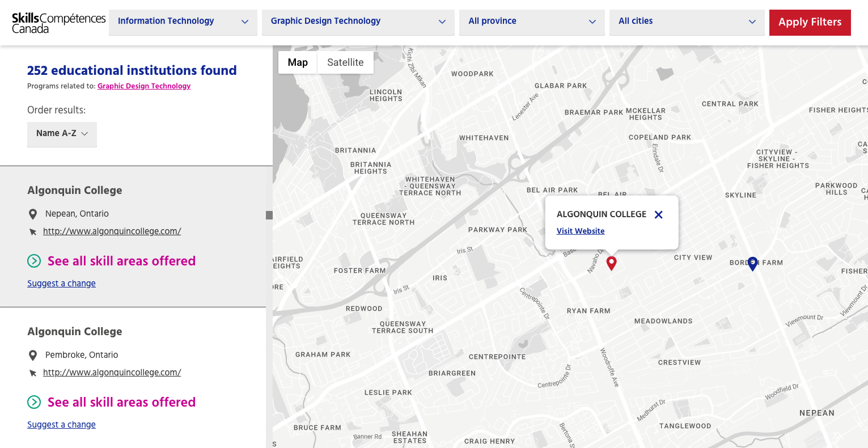This screenshot has height=448, width=868.
Task: Click the Pembroke Algonquin College heading
Action: [x=75, y=332]
